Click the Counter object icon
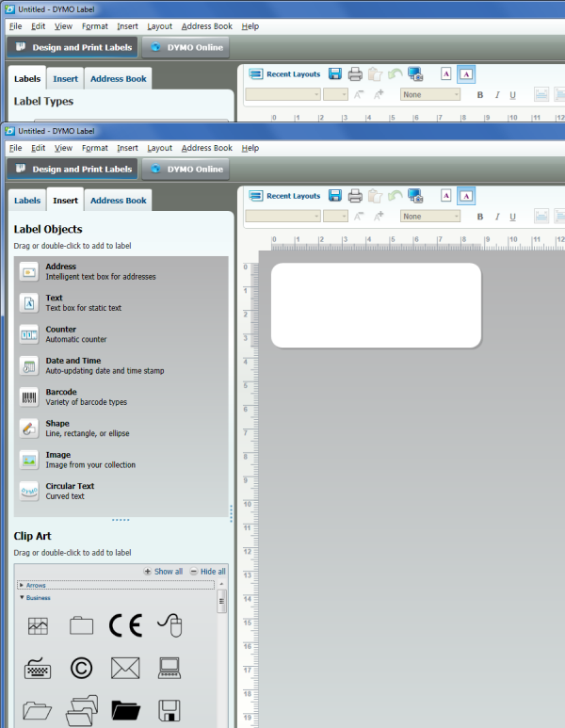The image size is (565, 728). point(29,334)
